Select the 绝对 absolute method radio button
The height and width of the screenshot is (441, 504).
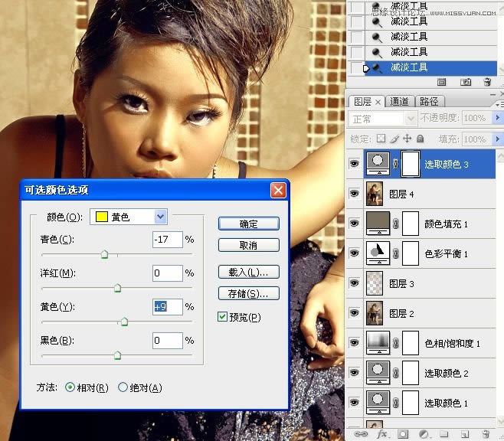(123, 387)
